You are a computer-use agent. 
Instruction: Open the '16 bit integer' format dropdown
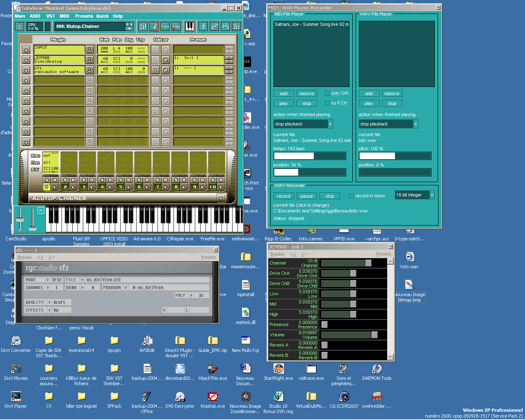tap(432, 195)
